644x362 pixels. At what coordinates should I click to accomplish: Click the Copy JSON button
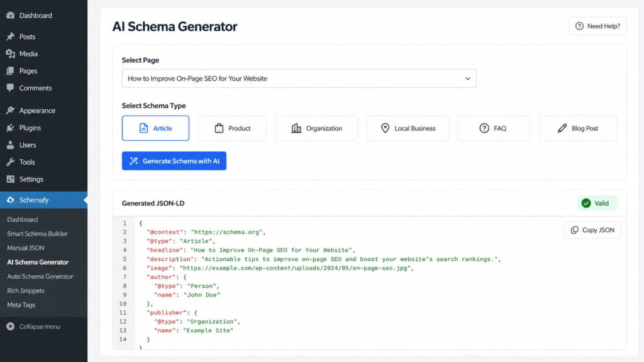[x=592, y=230]
